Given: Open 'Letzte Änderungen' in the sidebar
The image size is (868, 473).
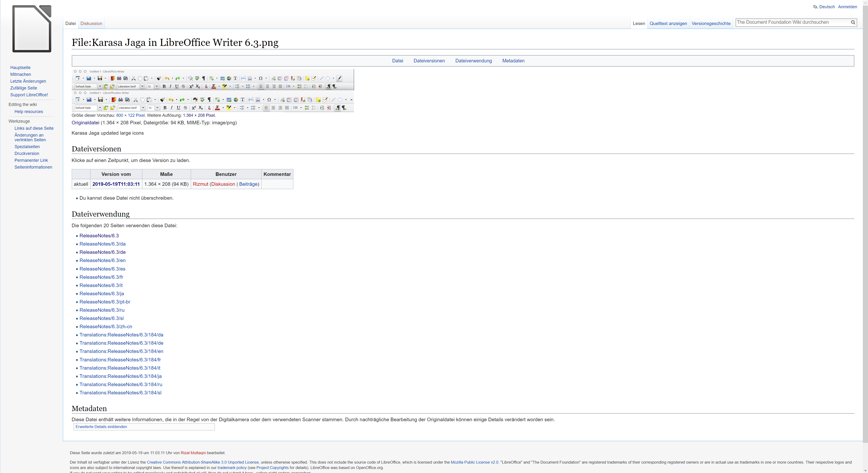Looking at the screenshot, I should tap(28, 81).
